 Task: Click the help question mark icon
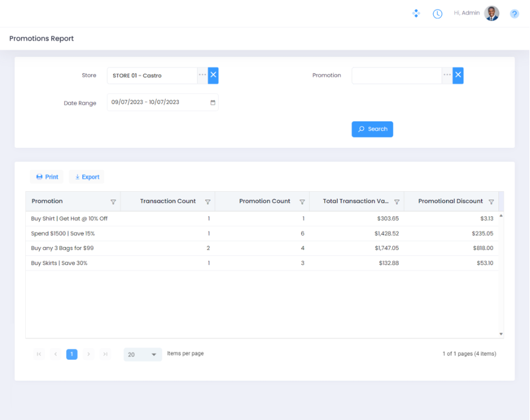pyautogui.click(x=514, y=13)
